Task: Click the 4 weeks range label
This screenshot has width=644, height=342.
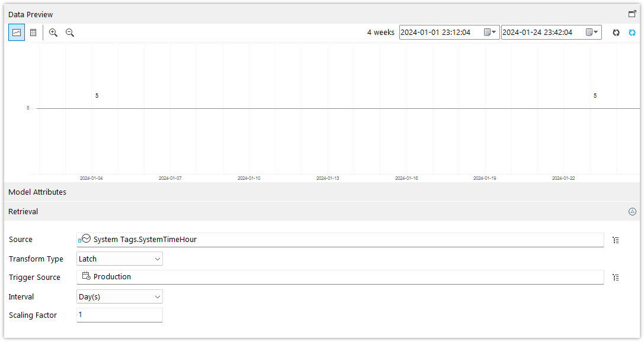Action: click(x=381, y=32)
